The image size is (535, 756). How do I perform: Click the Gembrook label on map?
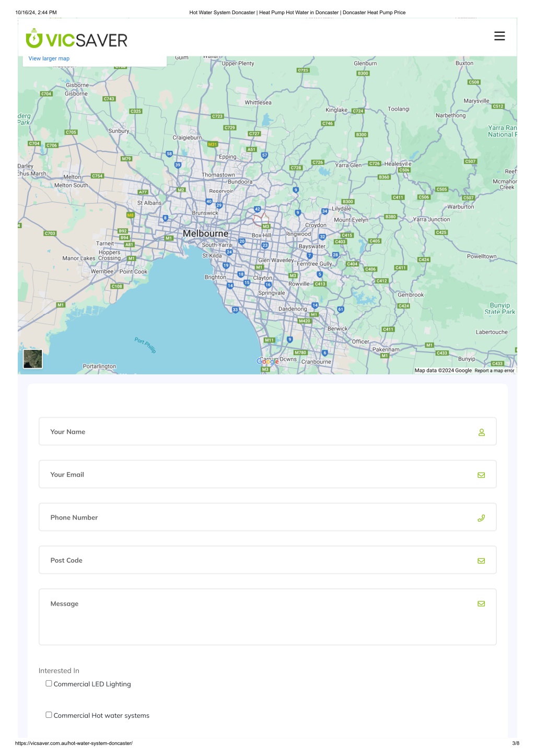pos(411,294)
